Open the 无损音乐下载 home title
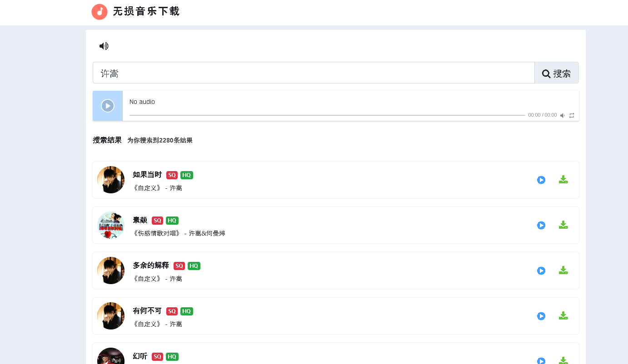The image size is (628, 364). click(146, 11)
